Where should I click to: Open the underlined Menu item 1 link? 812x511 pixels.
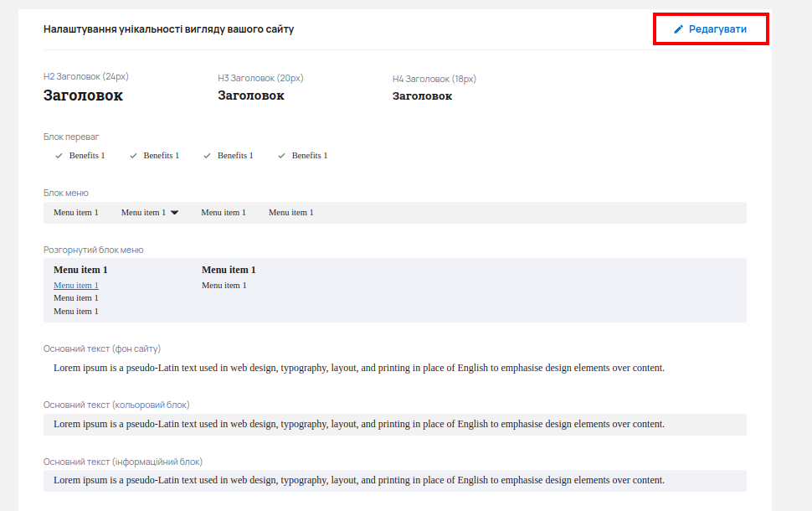tap(76, 285)
